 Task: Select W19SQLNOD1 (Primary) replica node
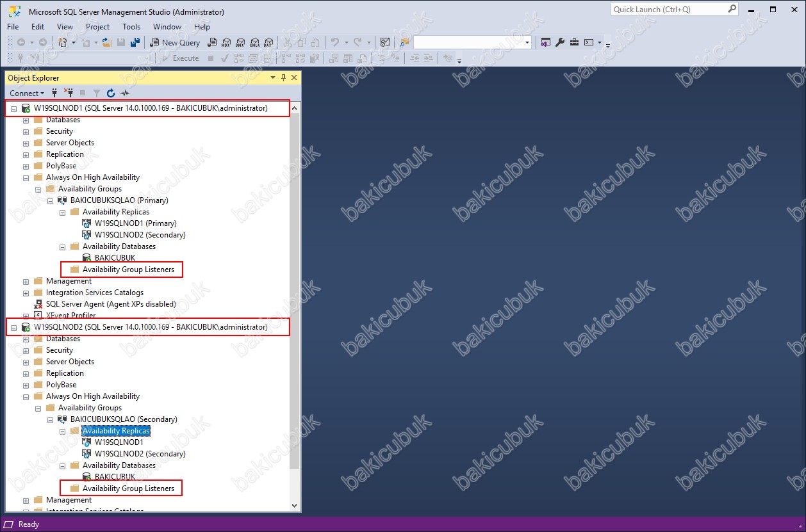pos(136,223)
